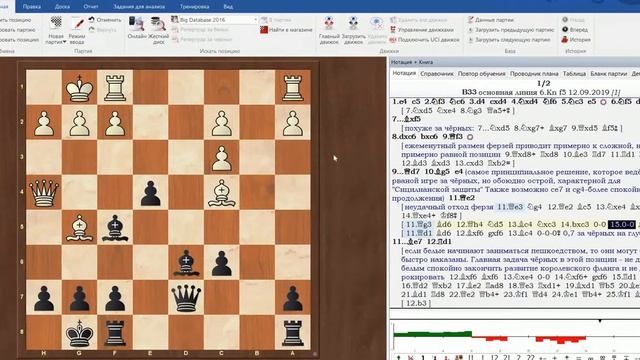Switch to the Нотация panel tab
640x360 pixels.
tap(404, 73)
